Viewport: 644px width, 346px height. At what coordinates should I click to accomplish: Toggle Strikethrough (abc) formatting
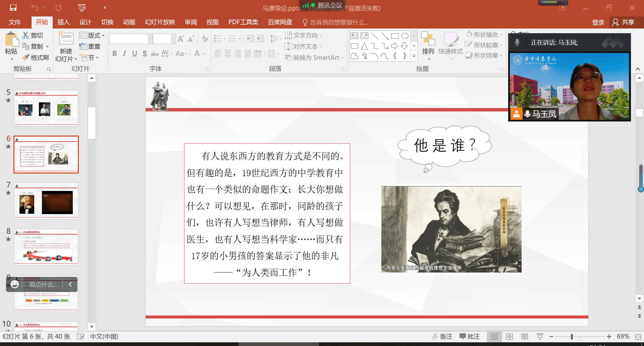[155, 54]
